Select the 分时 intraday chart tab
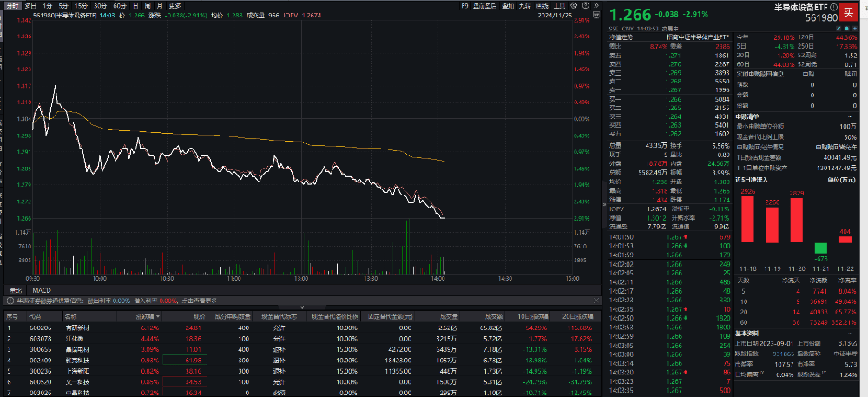Screen dimensions: 868x397 pyautogui.click(x=12, y=6)
